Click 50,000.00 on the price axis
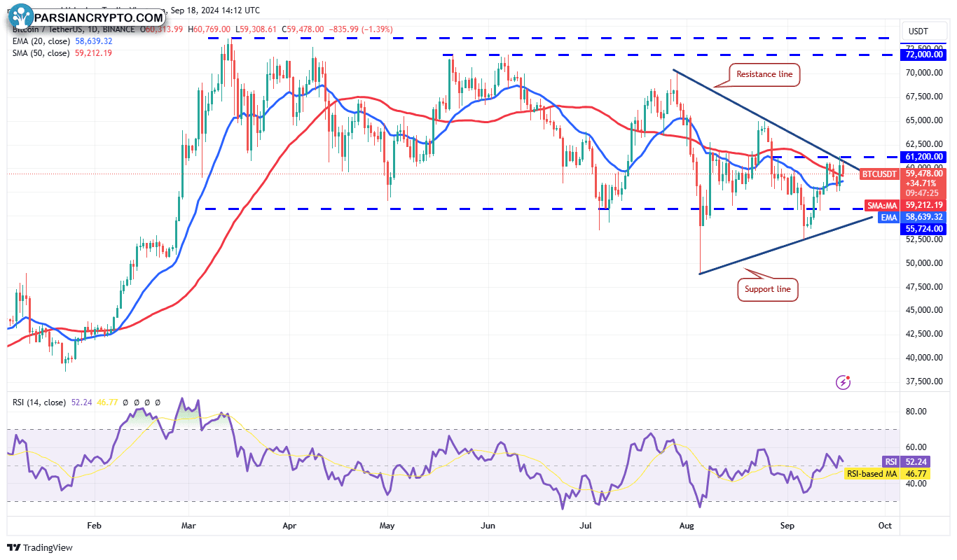957x560 pixels. pos(924,263)
